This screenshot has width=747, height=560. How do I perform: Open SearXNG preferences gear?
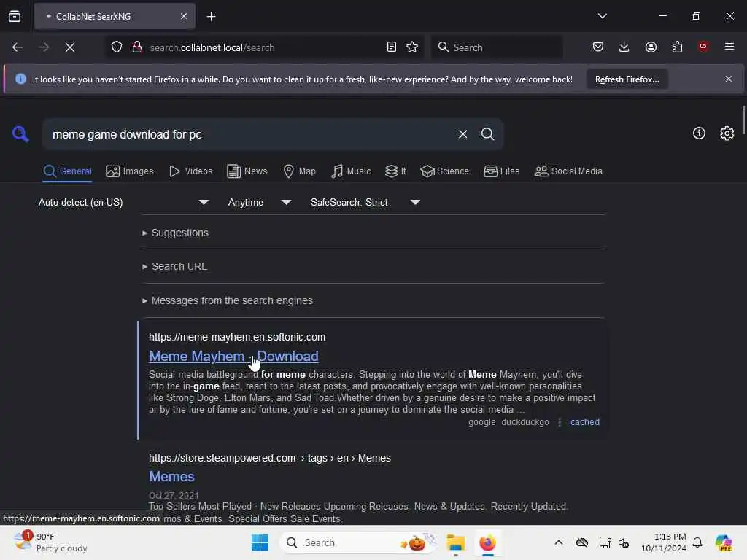tap(727, 133)
